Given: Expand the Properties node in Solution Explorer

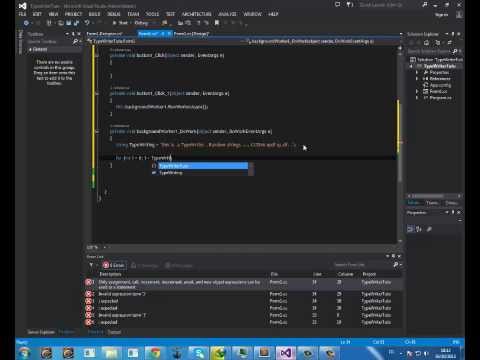Looking at the screenshot, I should pos(417,72).
